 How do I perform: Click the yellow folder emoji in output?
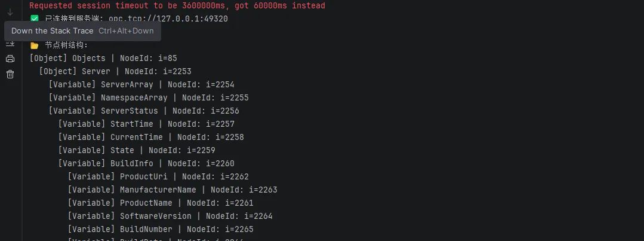click(x=35, y=45)
